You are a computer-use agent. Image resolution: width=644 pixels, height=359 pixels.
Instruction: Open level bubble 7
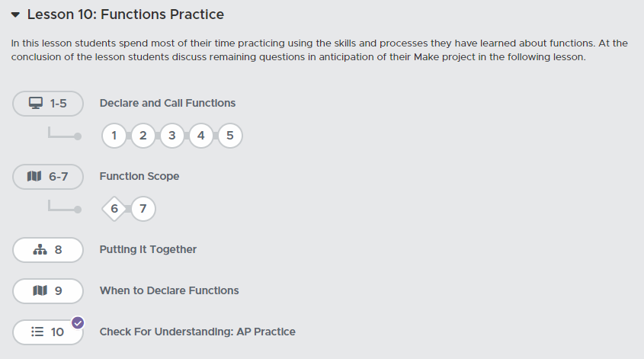(143, 209)
